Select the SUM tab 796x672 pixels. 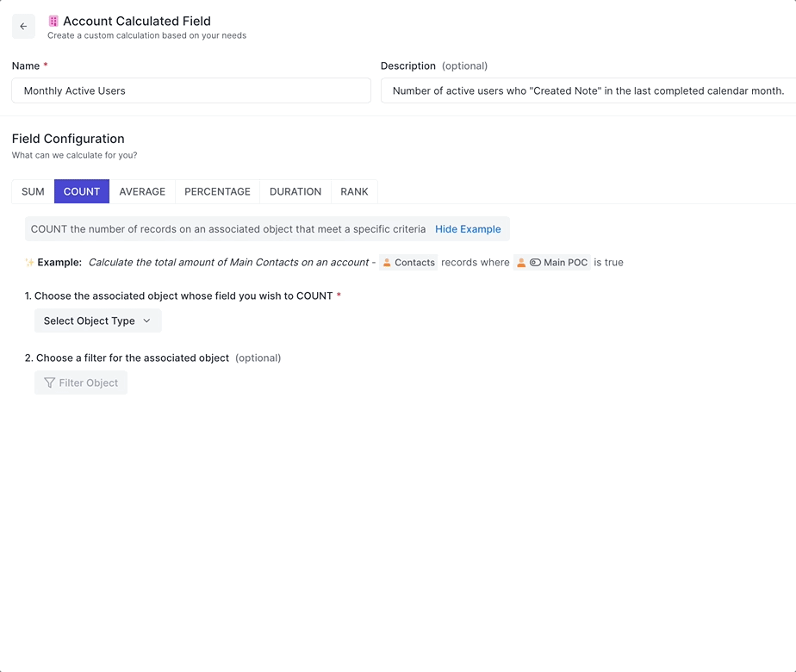(32, 191)
